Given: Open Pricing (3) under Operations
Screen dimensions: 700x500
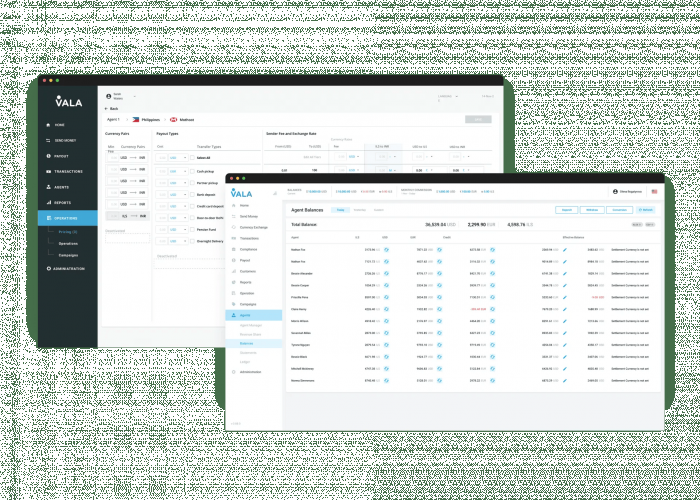Looking at the screenshot, I should coord(68,232).
